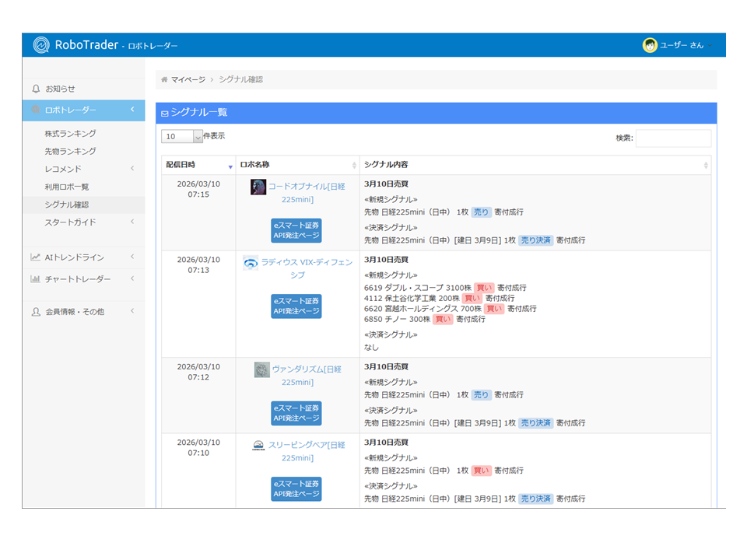Open 先物ランキング sidebar item
The image size is (747, 560).
click(71, 151)
